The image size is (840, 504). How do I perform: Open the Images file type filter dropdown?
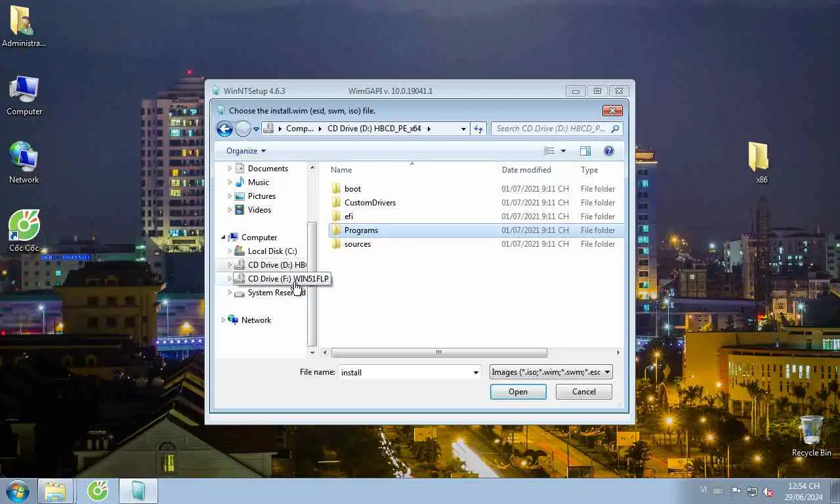click(551, 372)
